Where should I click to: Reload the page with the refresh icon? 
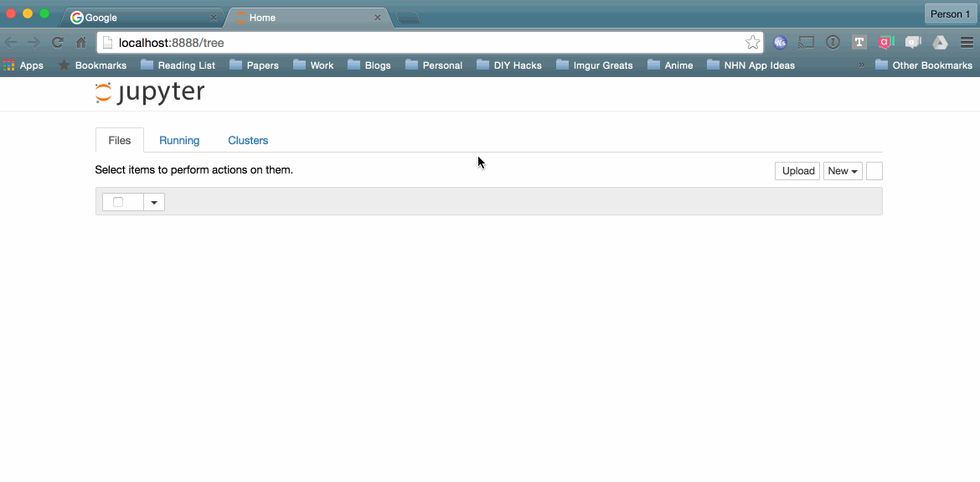coord(57,43)
